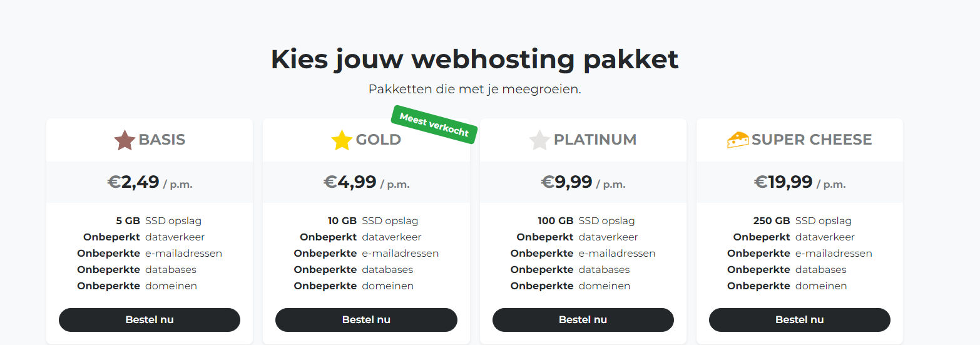This screenshot has height=345, width=980.
Task: Click the grey star icon beside PLATINUM
Action: coord(539,140)
